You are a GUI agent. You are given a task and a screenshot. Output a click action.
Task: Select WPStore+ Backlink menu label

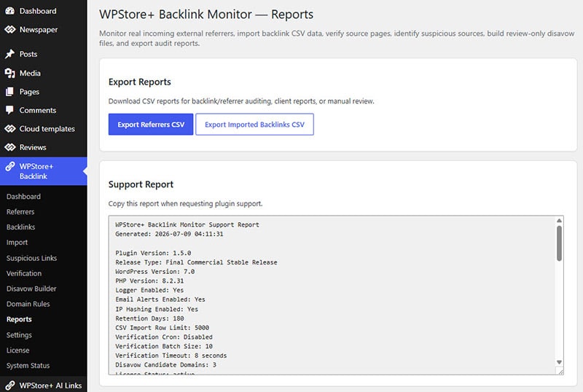coord(36,171)
